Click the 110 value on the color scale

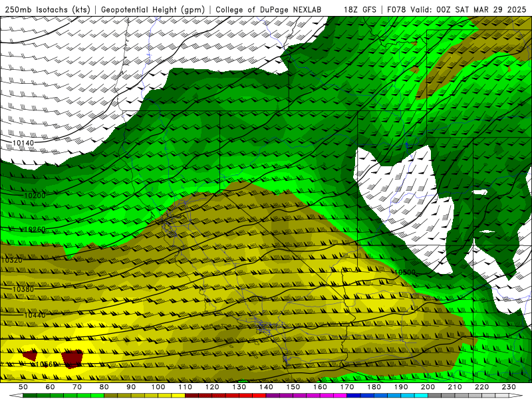pos(185,387)
